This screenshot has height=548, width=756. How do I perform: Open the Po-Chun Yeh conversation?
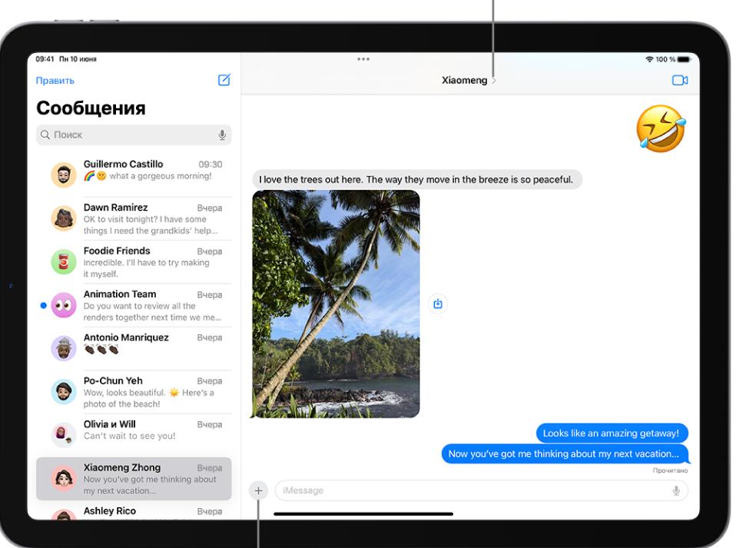(x=134, y=391)
